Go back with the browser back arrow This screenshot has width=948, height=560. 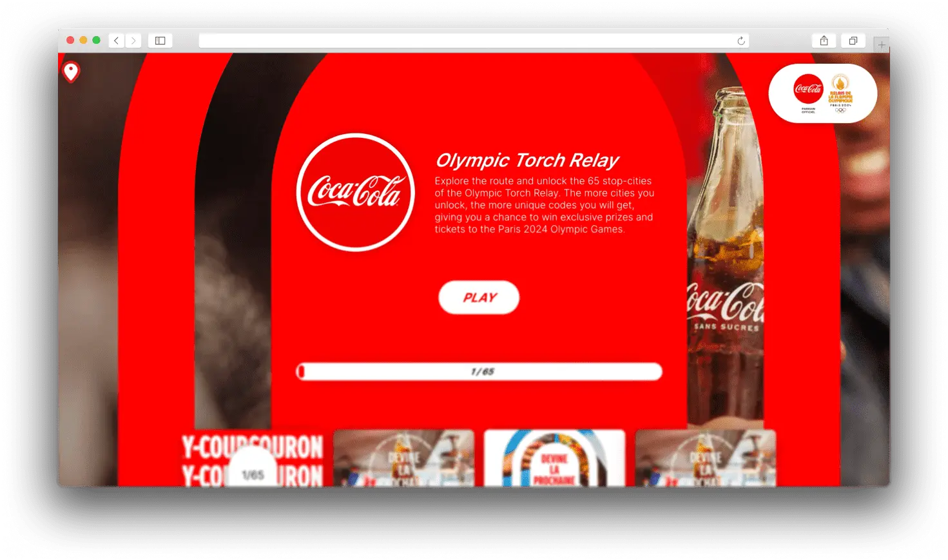coord(117,41)
